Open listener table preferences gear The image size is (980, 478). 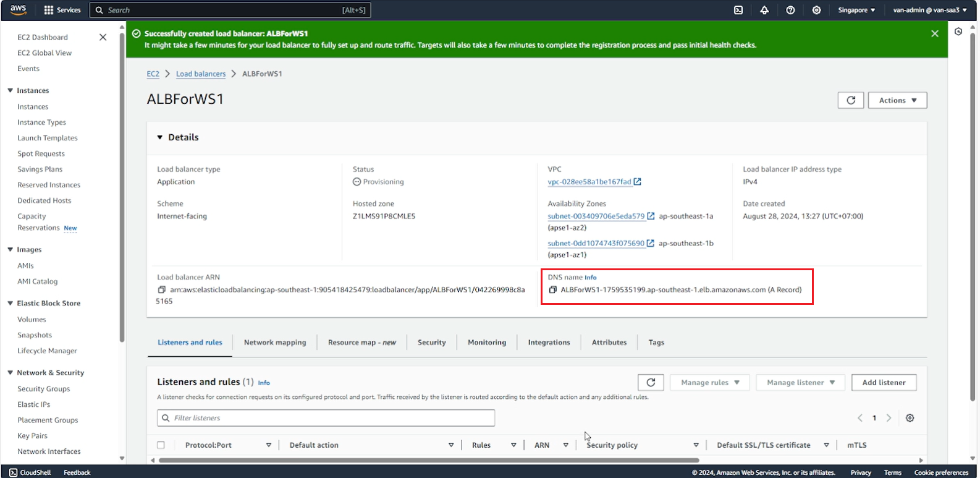tap(910, 418)
